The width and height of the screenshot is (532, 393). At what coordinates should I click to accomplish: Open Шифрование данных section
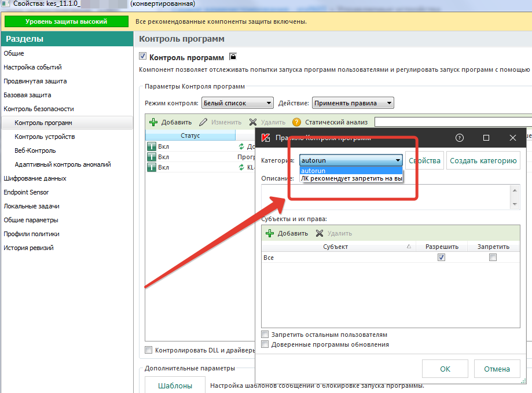[x=35, y=178]
